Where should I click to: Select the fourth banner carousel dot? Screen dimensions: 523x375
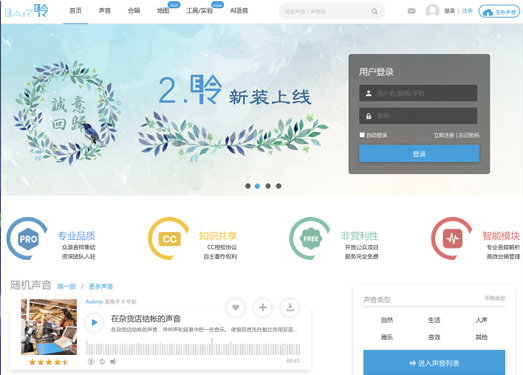click(279, 186)
